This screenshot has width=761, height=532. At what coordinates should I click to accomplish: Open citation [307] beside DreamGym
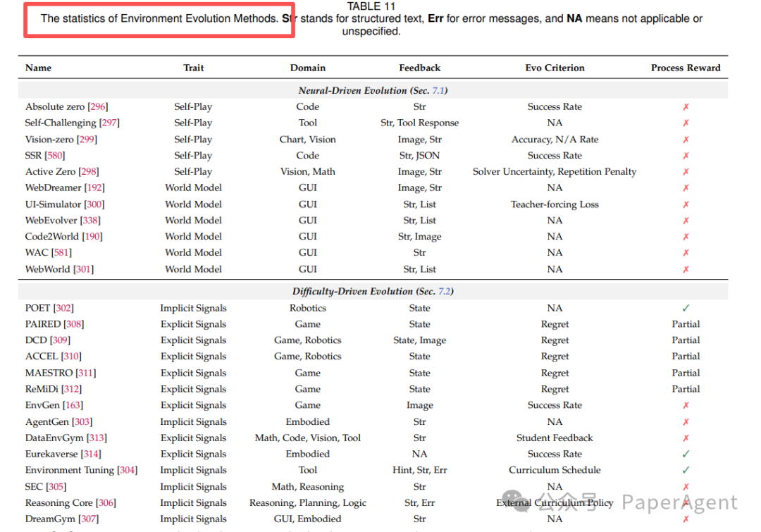88,519
